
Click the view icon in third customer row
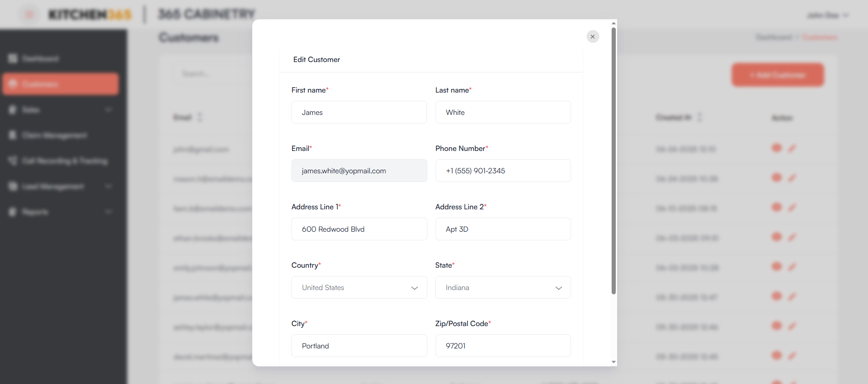click(x=777, y=207)
